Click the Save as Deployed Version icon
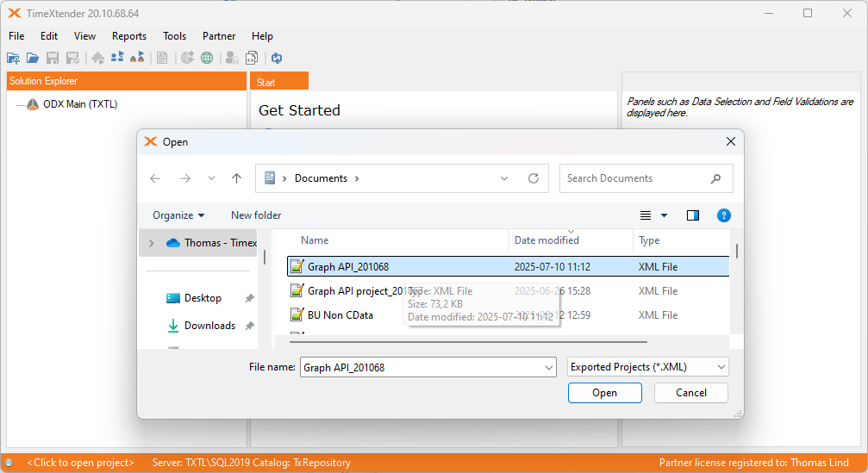868x473 pixels. (72, 58)
